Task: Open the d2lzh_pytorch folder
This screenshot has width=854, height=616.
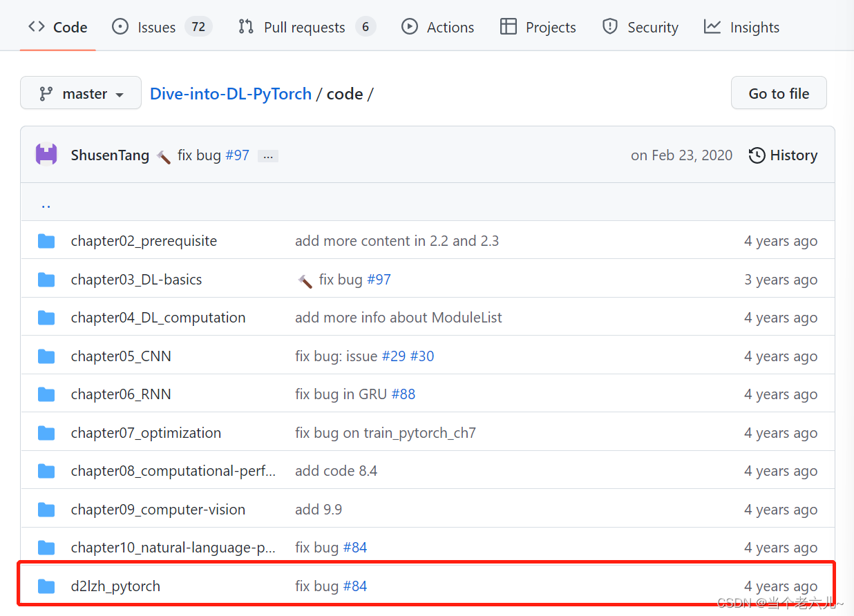Action: [x=115, y=585]
